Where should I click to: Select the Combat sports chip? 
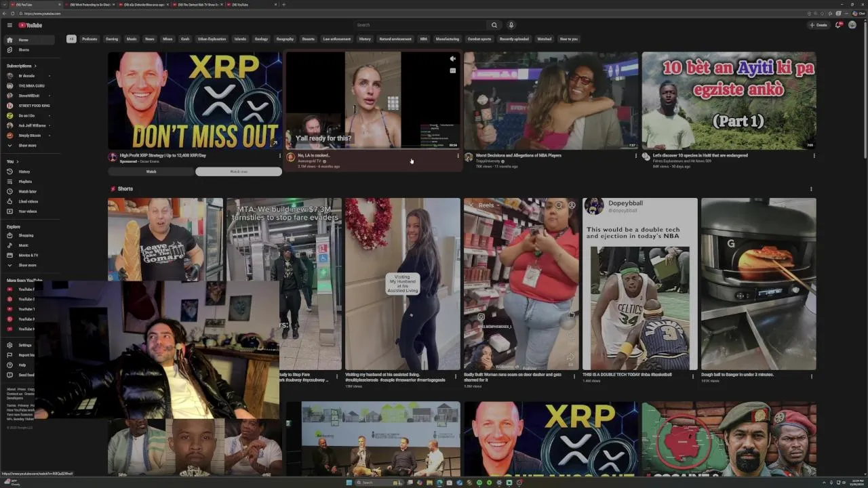pyautogui.click(x=479, y=39)
